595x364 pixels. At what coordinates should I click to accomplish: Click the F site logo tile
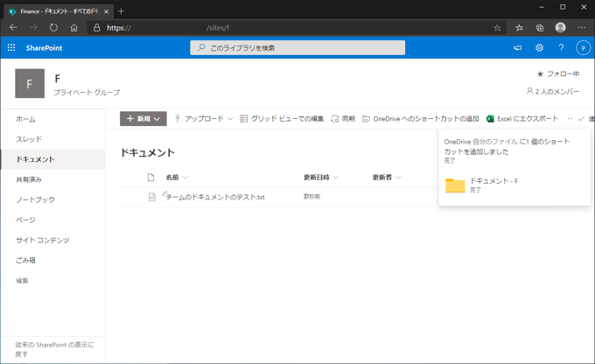[x=30, y=83]
